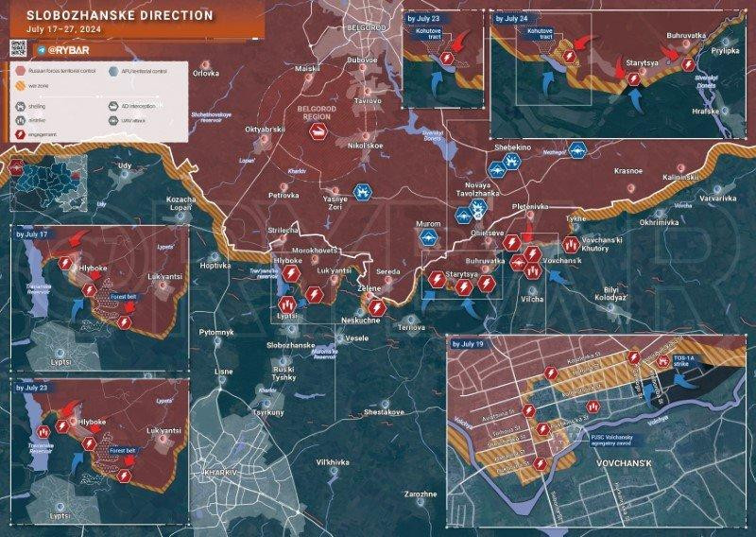Click the 'Zarozhne' label

(421, 494)
